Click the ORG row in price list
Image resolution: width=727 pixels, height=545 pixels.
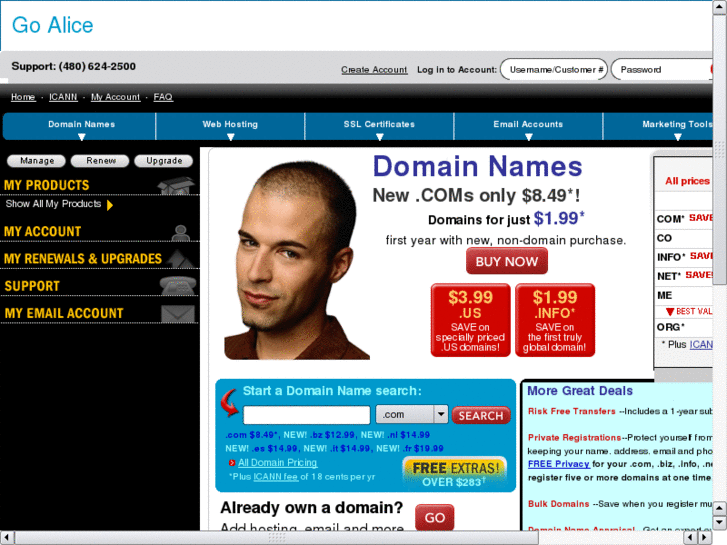click(x=684, y=327)
